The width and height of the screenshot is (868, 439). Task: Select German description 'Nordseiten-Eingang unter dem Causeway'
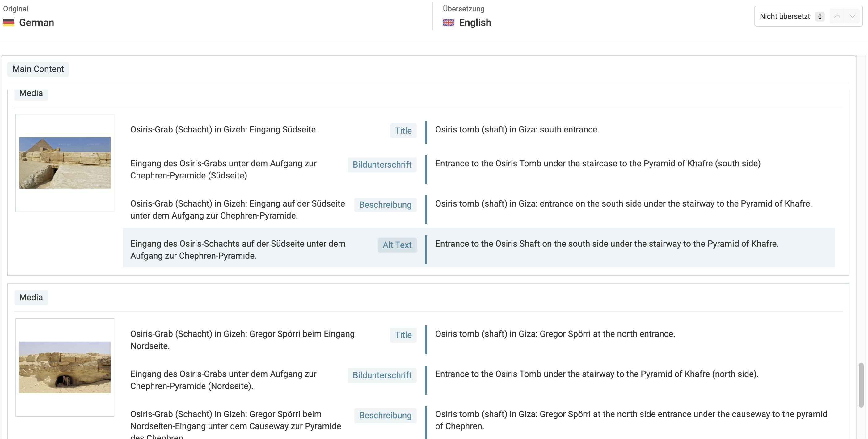pos(236,424)
